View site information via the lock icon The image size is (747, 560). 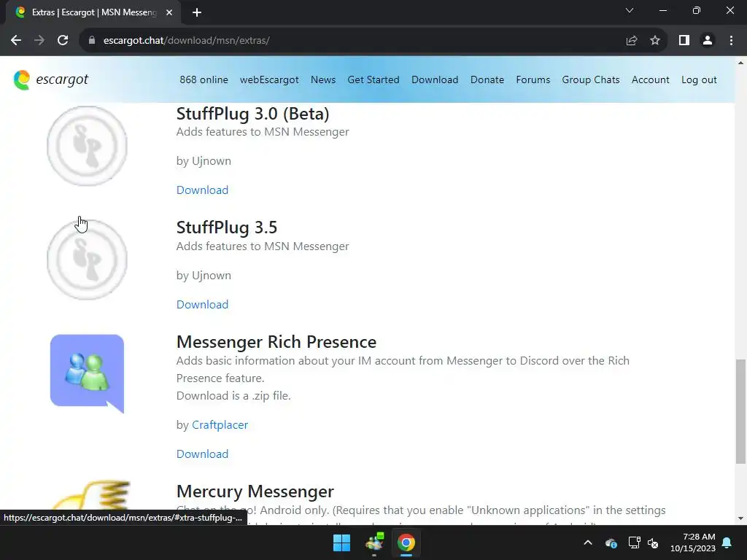pyautogui.click(x=92, y=41)
